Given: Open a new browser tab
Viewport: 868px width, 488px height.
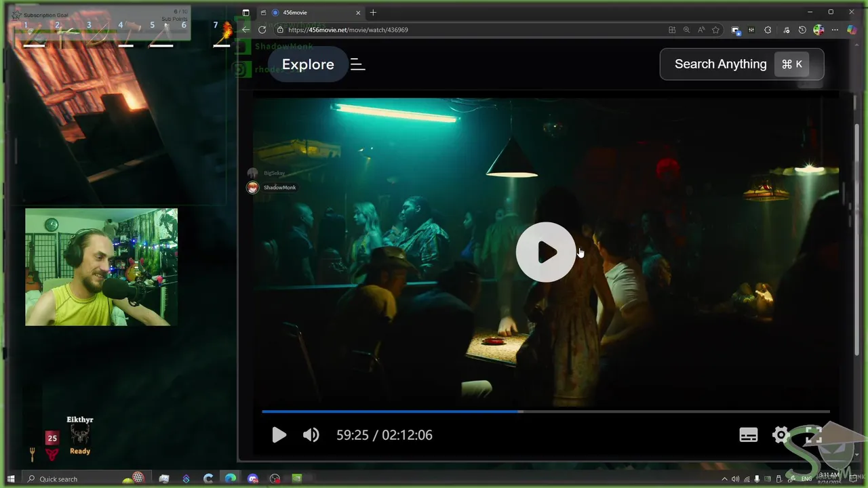Looking at the screenshot, I should [373, 12].
